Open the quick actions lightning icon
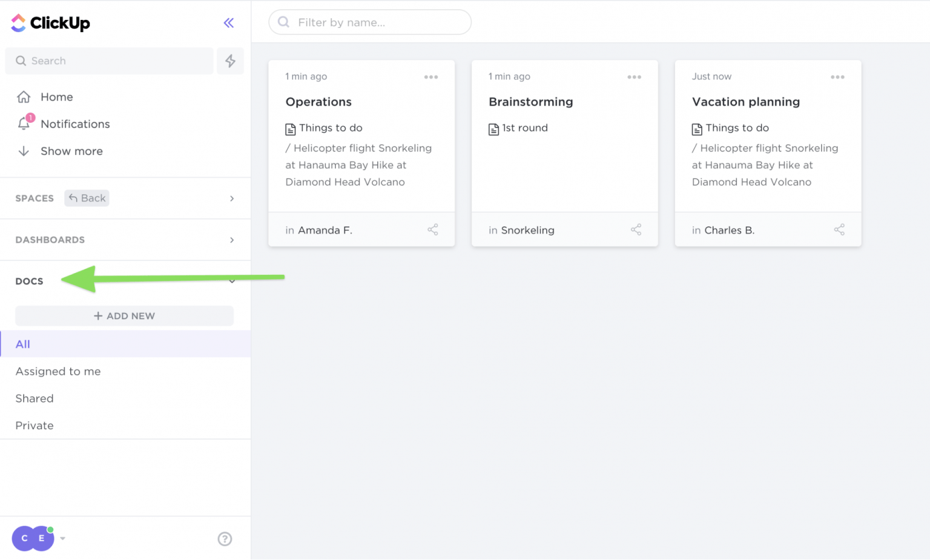The height and width of the screenshot is (560, 930). [230, 61]
